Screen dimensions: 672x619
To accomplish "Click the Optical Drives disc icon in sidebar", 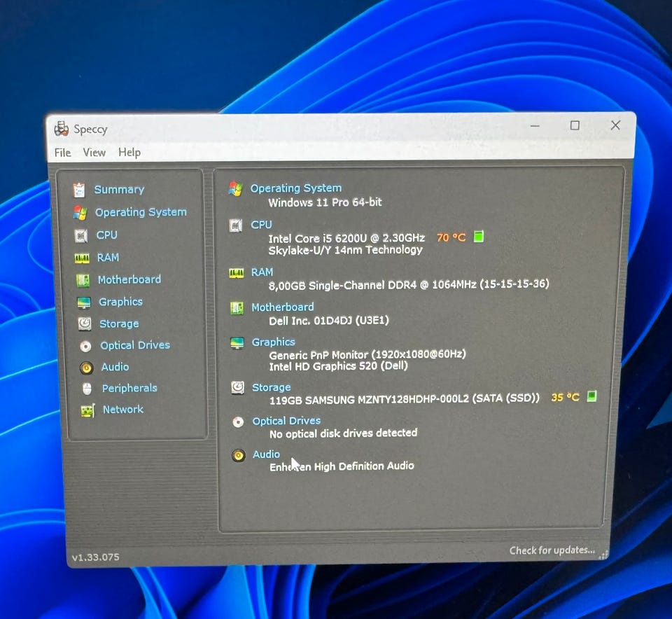I will coord(85,346).
